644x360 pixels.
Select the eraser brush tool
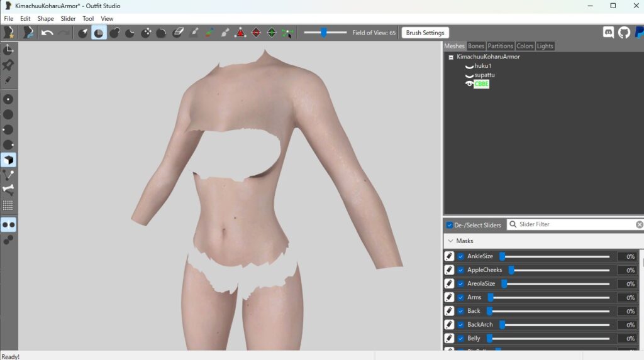[x=177, y=33]
